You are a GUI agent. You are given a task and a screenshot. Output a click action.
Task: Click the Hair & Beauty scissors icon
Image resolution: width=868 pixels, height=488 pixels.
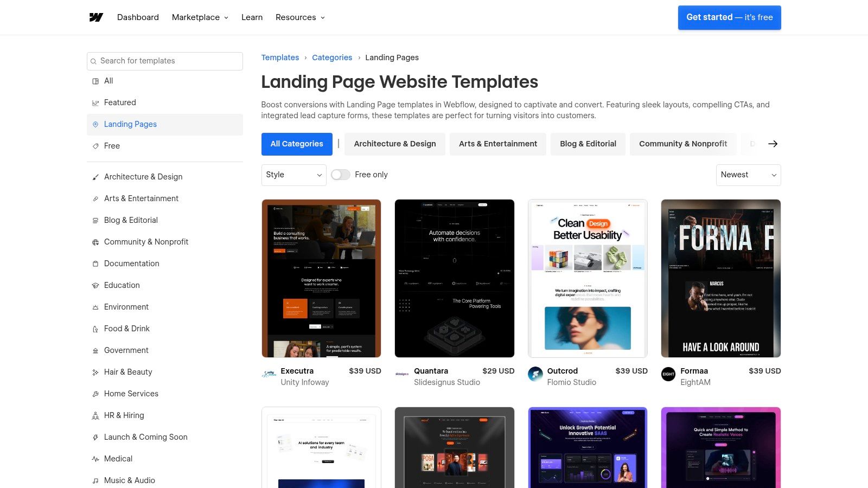click(95, 372)
